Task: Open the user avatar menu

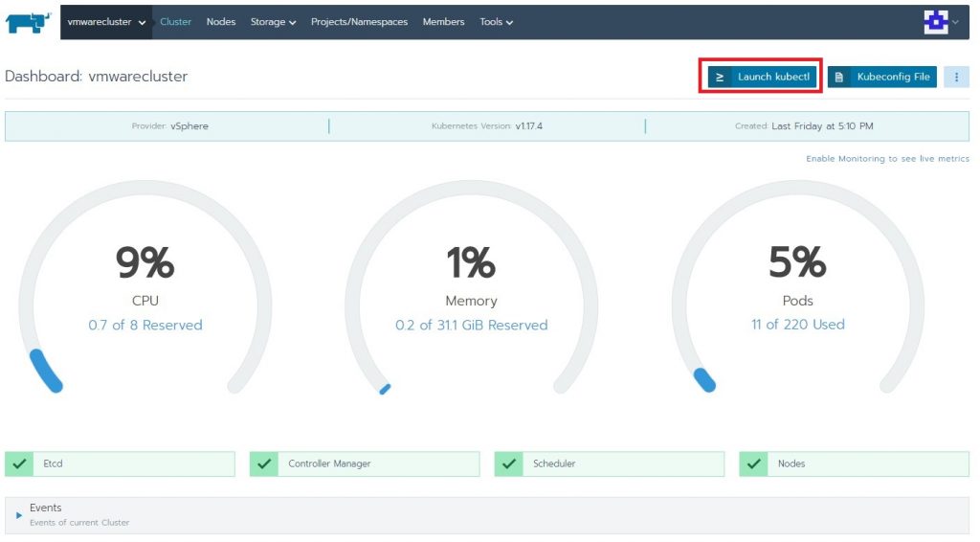Action: point(936,23)
